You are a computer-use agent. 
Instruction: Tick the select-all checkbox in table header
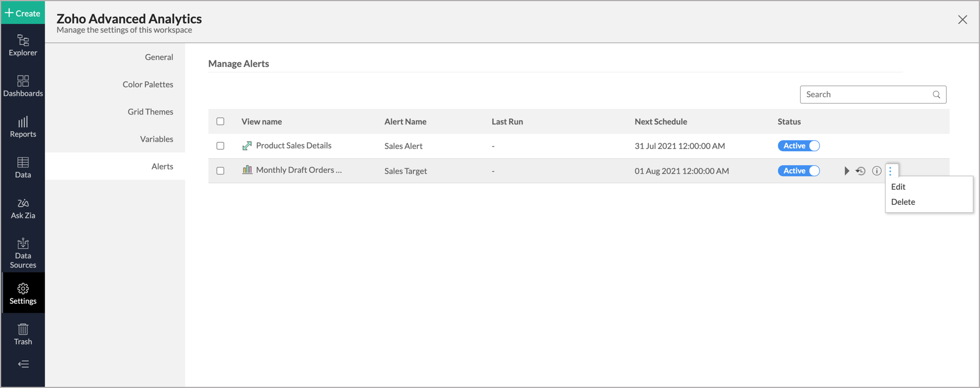pyautogui.click(x=221, y=122)
